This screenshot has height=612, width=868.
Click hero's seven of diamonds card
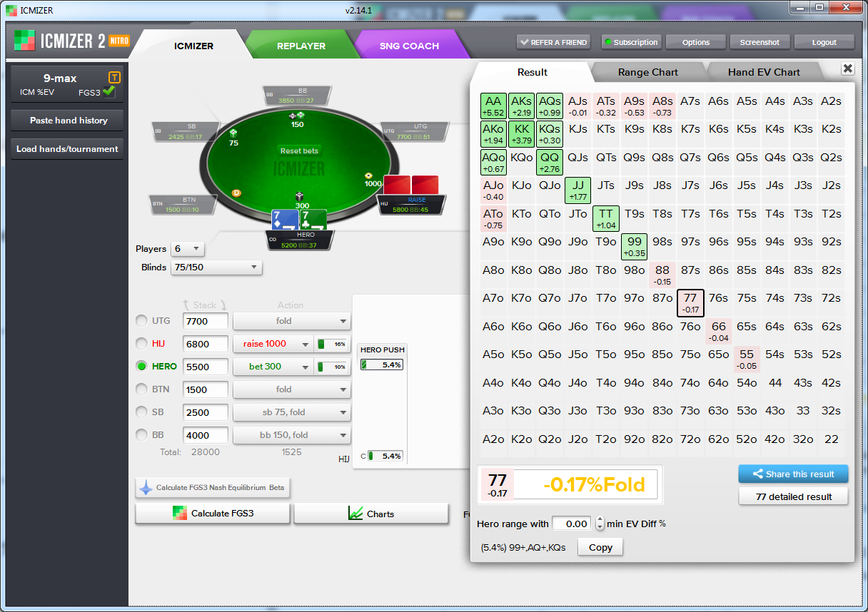point(285,220)
